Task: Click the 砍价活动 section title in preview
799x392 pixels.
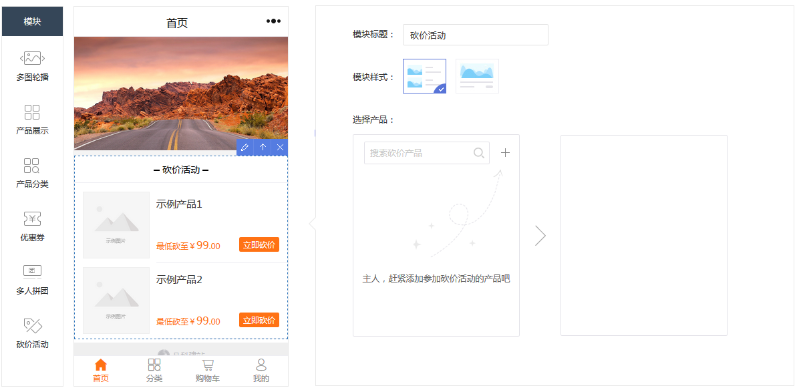Action: click(181, 170)
